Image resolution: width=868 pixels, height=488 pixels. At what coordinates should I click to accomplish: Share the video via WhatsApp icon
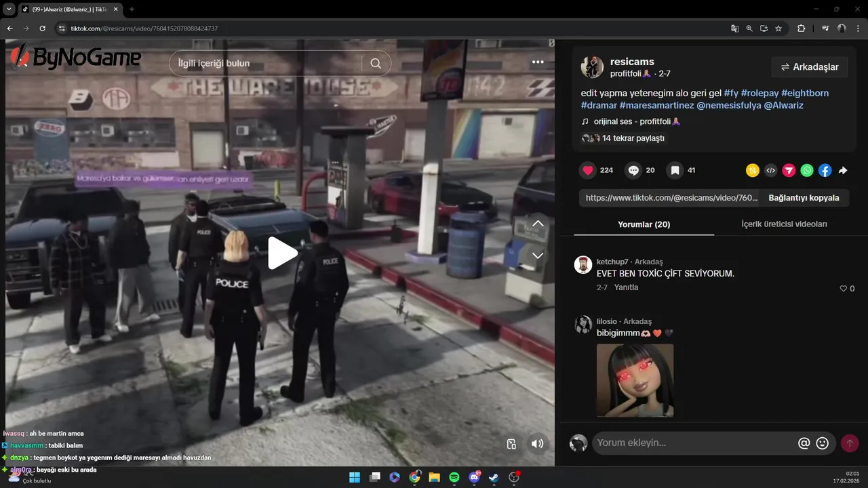tap(806, 171)
